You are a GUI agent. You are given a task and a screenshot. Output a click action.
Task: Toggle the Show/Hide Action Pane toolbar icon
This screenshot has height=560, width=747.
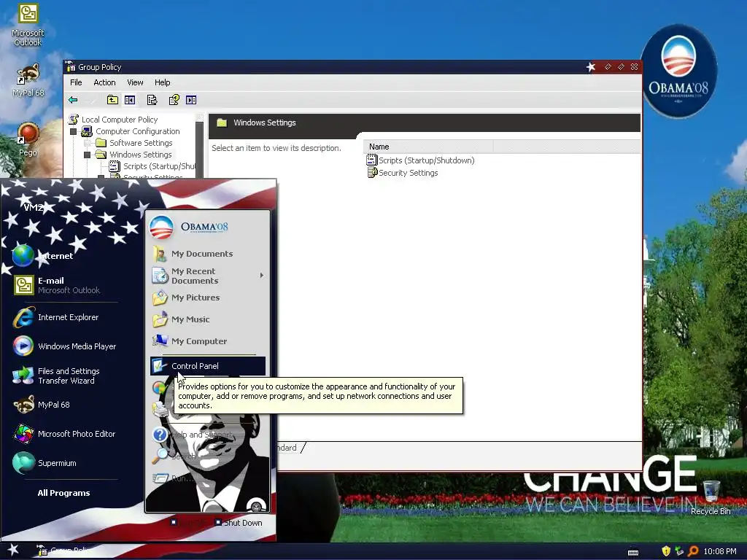coord(191,100)
